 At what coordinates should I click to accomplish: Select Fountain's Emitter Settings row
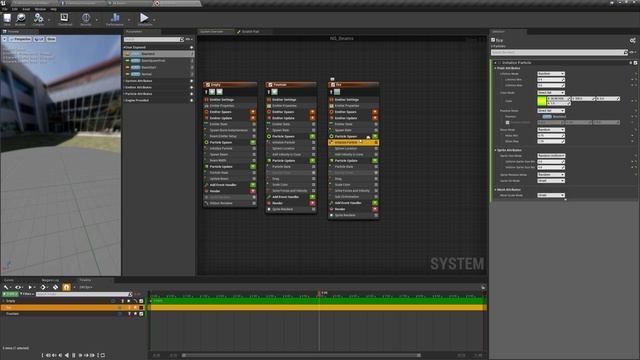tap(291, 100)
